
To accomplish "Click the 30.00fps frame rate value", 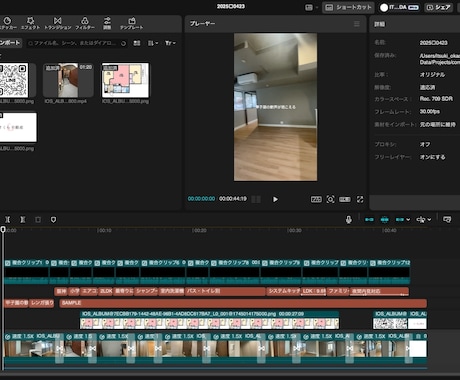I will [430, 111].
